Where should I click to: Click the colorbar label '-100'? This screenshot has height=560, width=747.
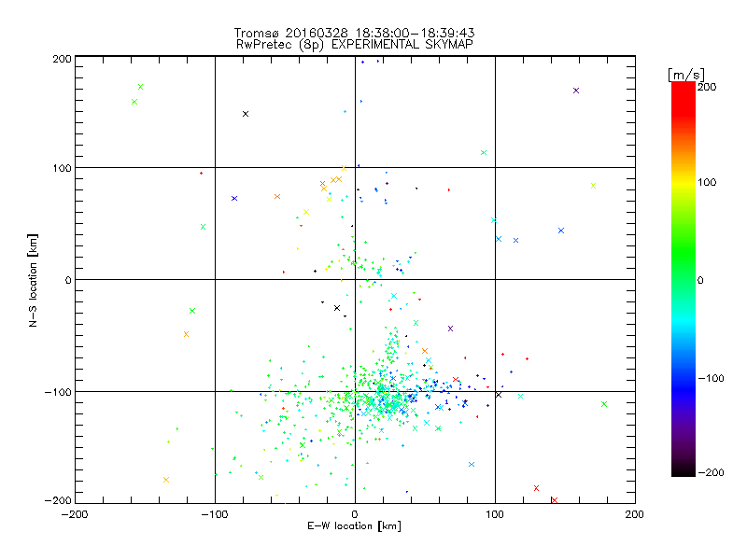712,379
